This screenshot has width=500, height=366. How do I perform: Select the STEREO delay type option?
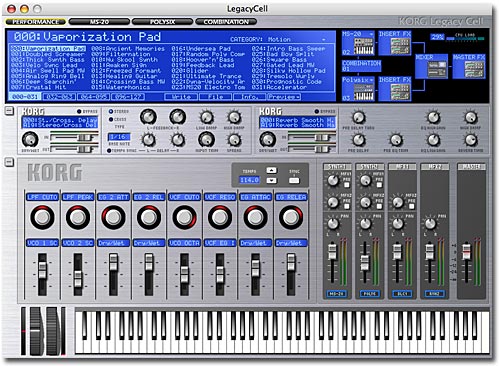[111, 111]
